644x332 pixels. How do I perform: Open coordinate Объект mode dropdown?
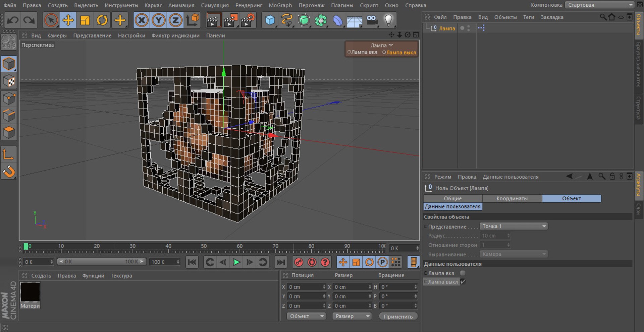(x=306, y=316)
